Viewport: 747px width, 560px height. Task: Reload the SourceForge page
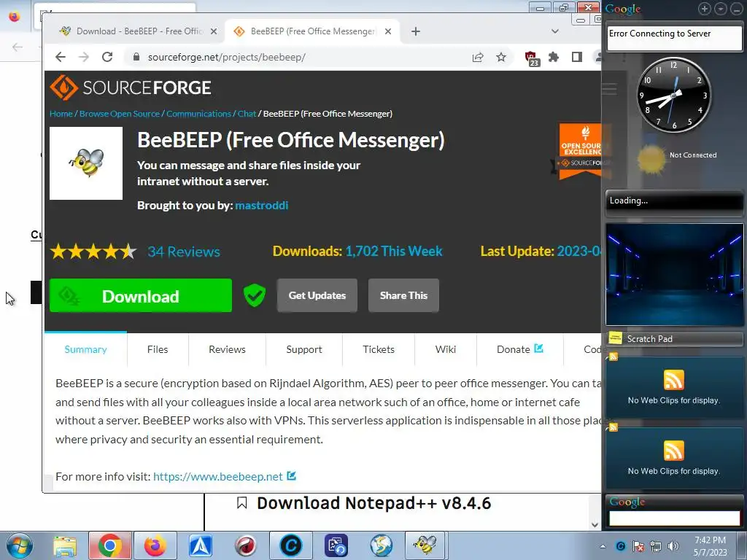(107, 57)
